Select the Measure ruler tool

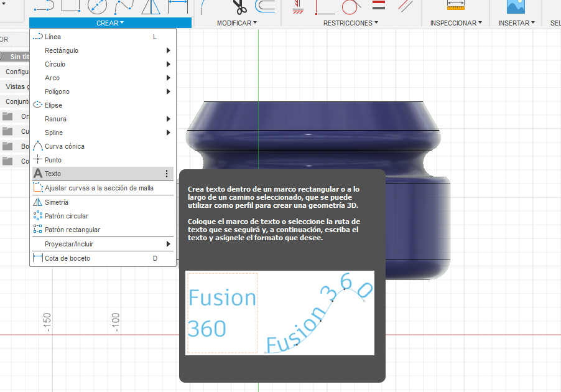[x=456, y=5]
